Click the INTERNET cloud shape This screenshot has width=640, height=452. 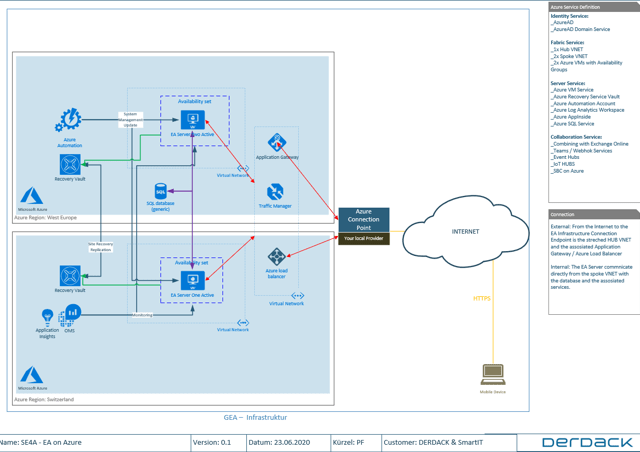pyautogui.click(x=466, y=232)
